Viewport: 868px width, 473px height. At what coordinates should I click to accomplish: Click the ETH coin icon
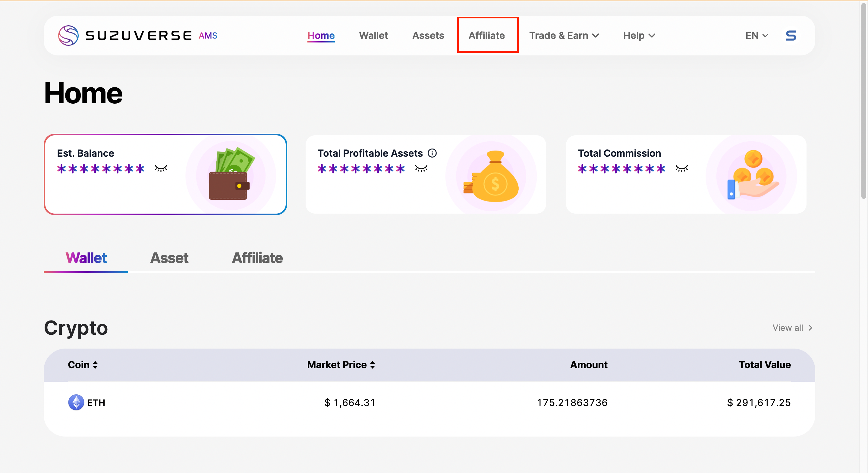tap(76, 402)
